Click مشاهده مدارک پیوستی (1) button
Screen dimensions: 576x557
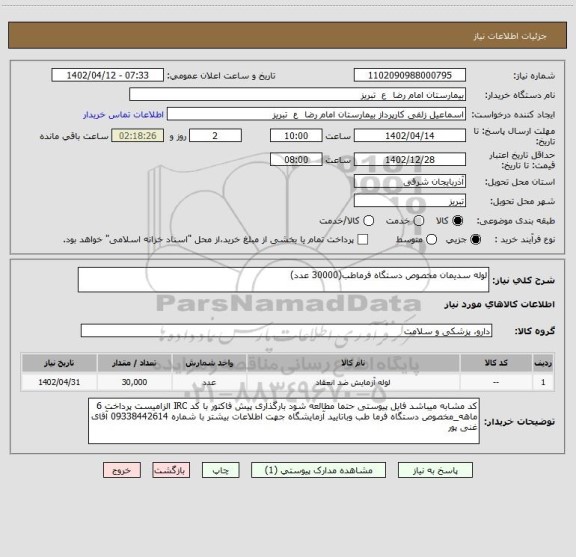pyautogui.click(x=318, y=470)
